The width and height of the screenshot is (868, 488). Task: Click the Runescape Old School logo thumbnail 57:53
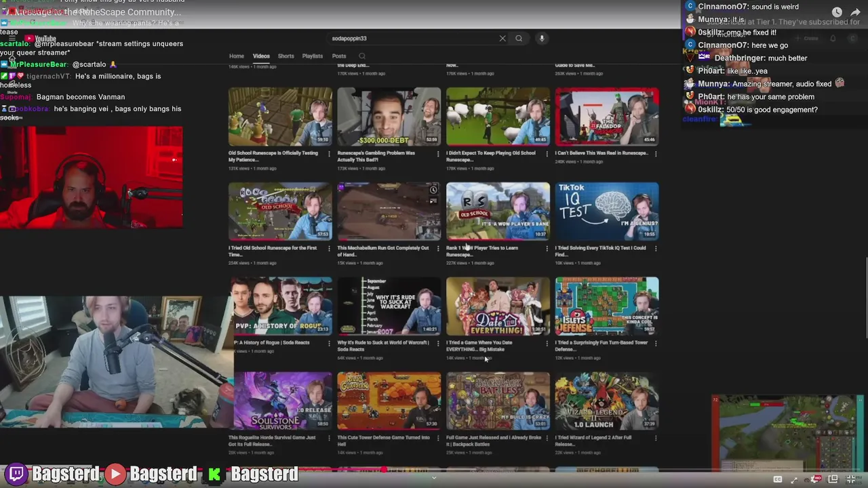(280, 211)
